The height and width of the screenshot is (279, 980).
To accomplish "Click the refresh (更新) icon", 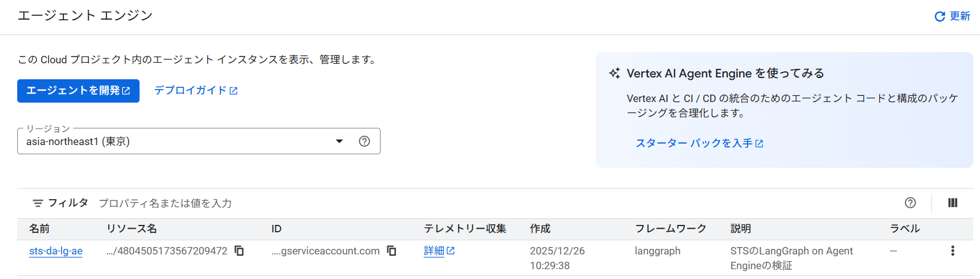I will (939, 17).
